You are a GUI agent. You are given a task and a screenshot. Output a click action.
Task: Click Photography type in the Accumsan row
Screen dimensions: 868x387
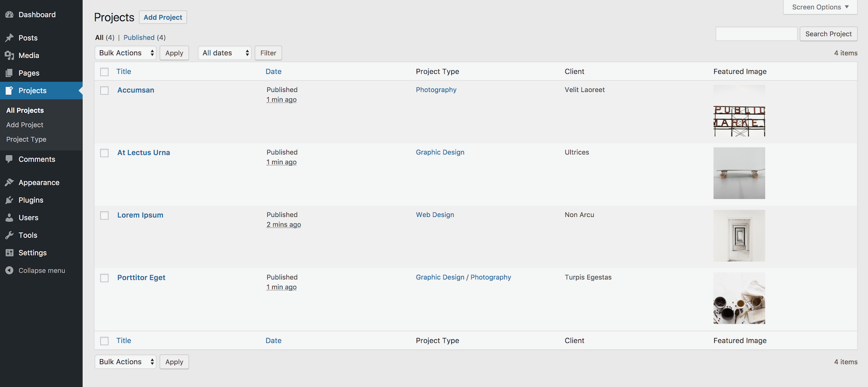coord(436,90)
